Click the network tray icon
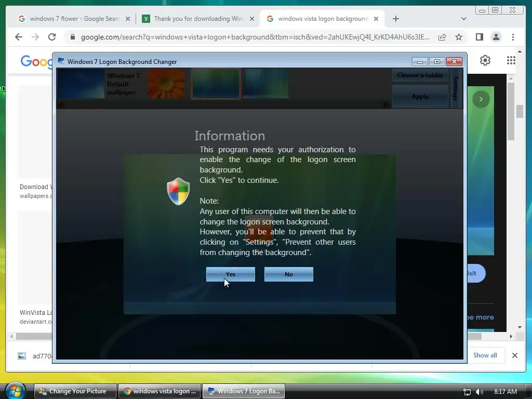Viewport: 532px width, 399px height. click(467, 392)
